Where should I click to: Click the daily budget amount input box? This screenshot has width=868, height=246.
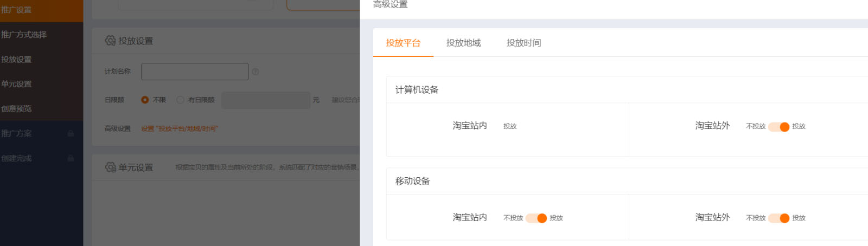pyautogui.click(x=266, y=100)
